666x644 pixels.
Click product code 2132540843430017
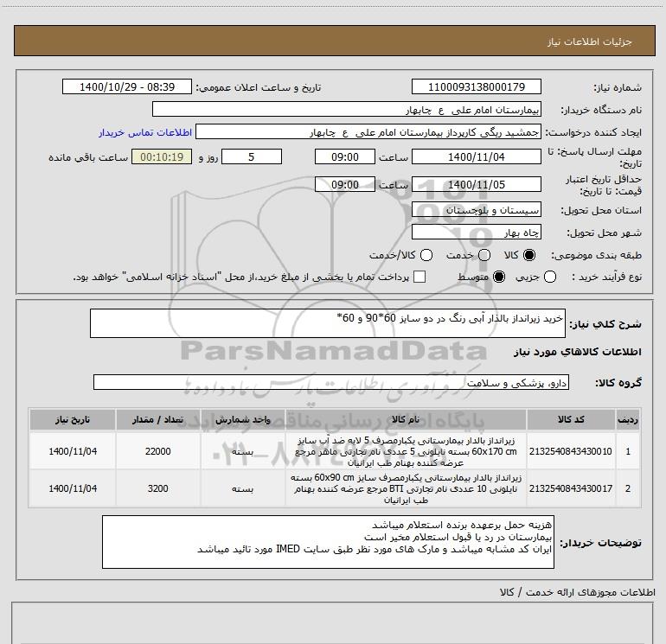click(571, 488)
